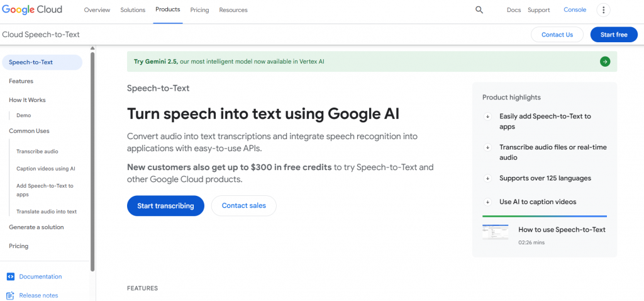Select 'Caption videos using AI' sidebar item
Screen dimensions: 644x301
(x=45, y=169)
